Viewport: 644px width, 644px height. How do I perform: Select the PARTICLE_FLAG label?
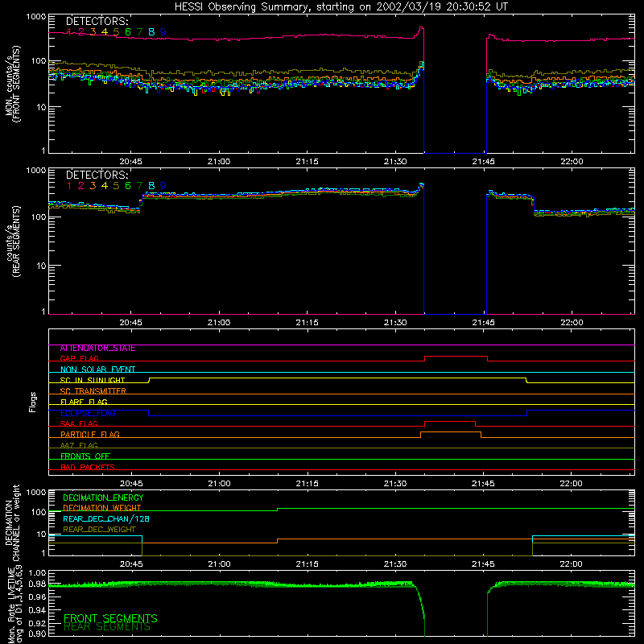pyautogui.click(x=90, y=435)
